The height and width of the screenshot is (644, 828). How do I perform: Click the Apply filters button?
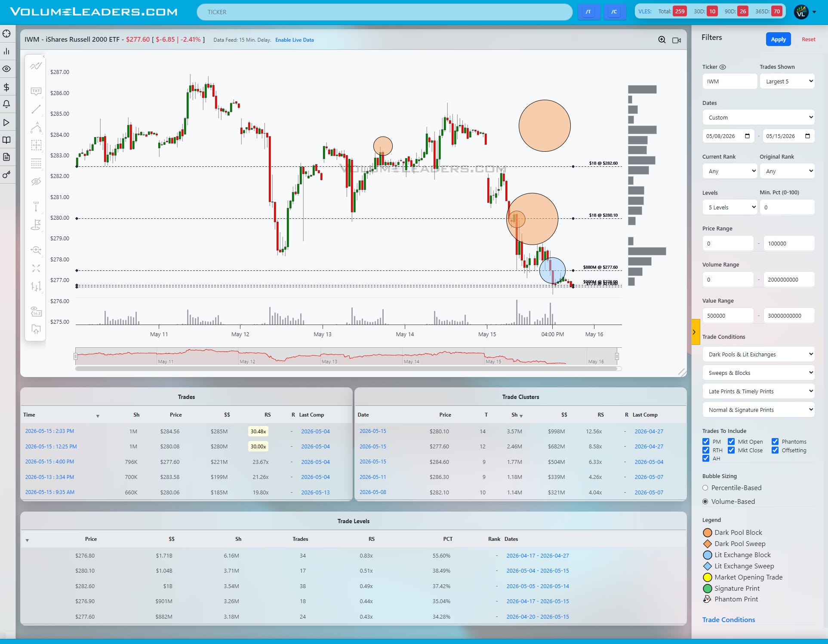pyautogui.click(x=778, y=39)
